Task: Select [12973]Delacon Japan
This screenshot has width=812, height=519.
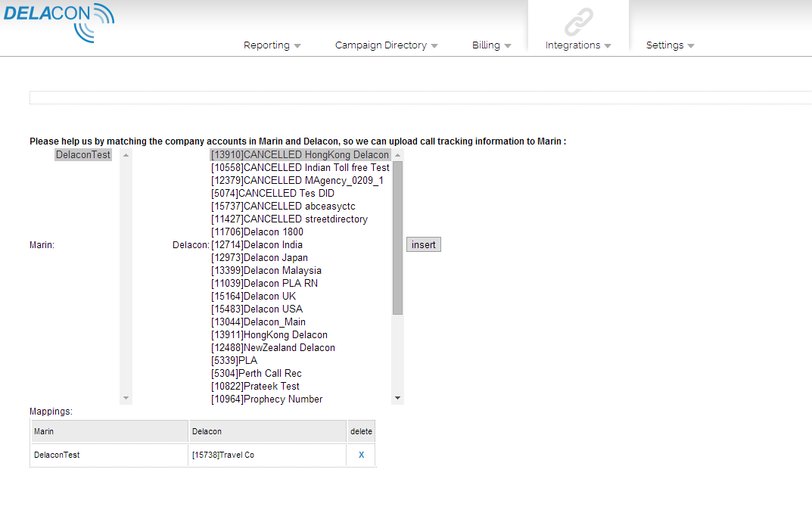Action: coord(300,257)
